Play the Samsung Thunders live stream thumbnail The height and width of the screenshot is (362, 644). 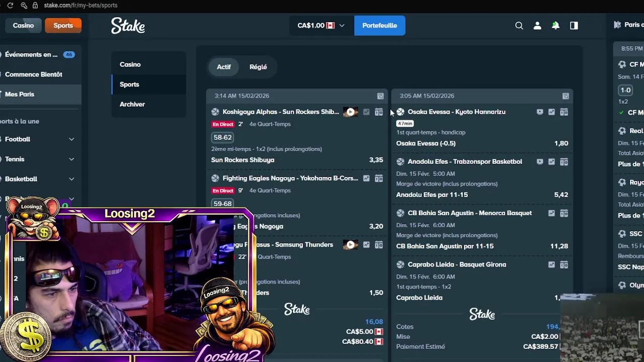(x=351, y=245)
